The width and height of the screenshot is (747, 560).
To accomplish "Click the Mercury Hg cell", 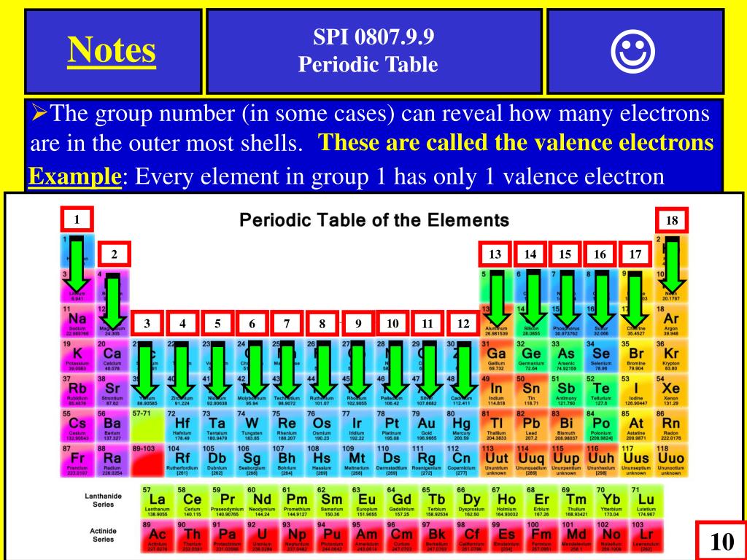I will (461, 426).
